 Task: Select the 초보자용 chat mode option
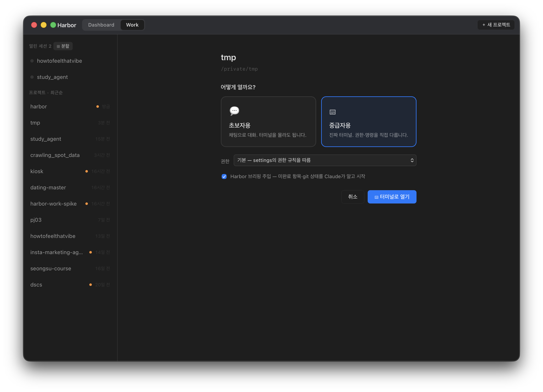click(268, 122)
